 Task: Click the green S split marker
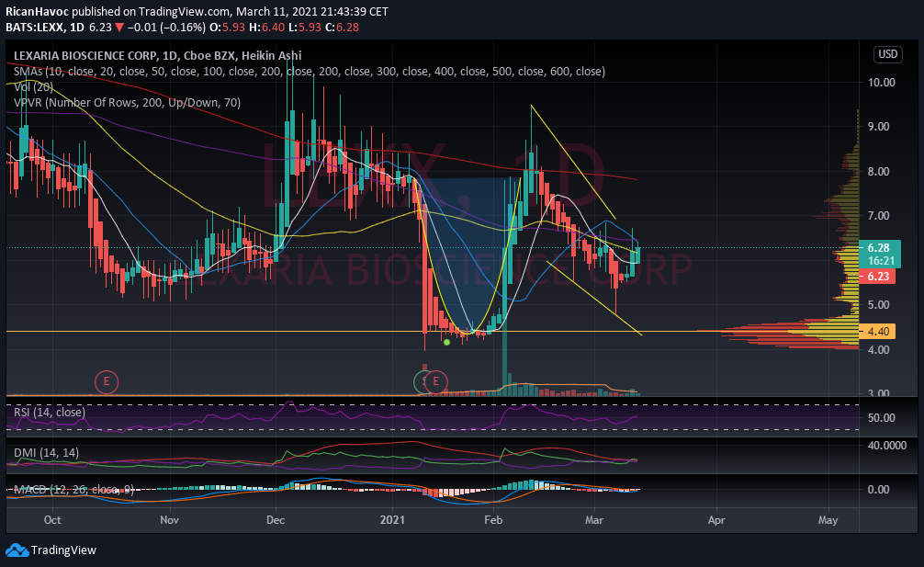pos(420,382)
